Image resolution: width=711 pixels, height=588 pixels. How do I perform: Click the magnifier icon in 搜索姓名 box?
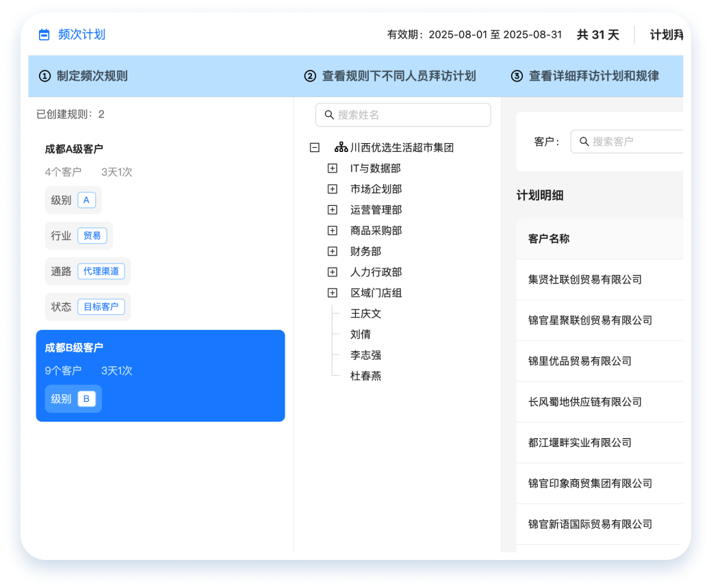point(329,115)
